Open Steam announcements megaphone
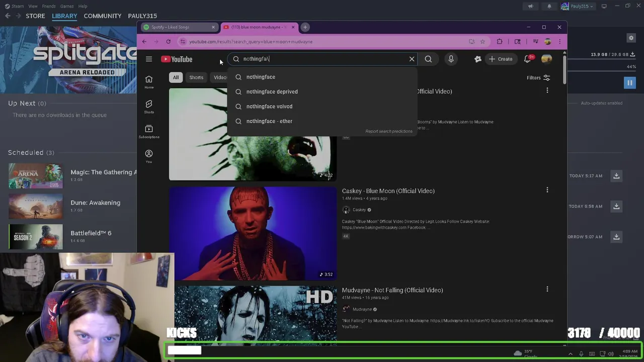The height and width of the screenshot is (362, 644). pos(530,6)
